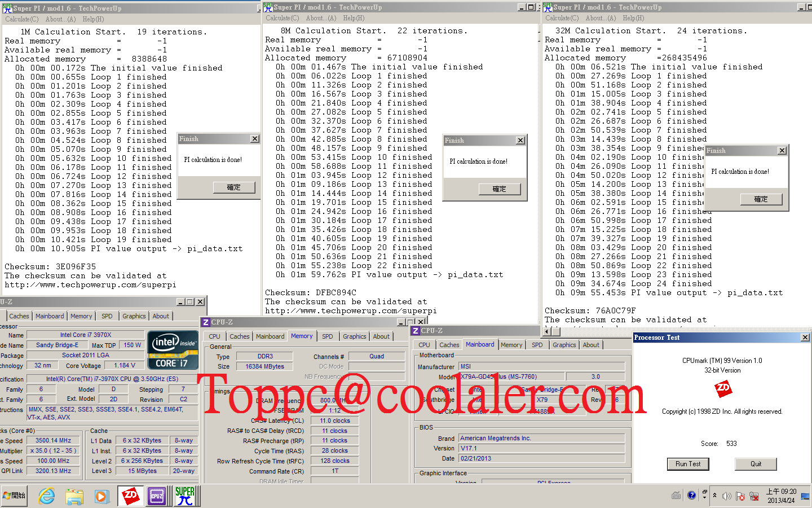This screenshot has height=508, width=812.
Task: Click the 32M Super PI title bar icon
Action: 548,7
